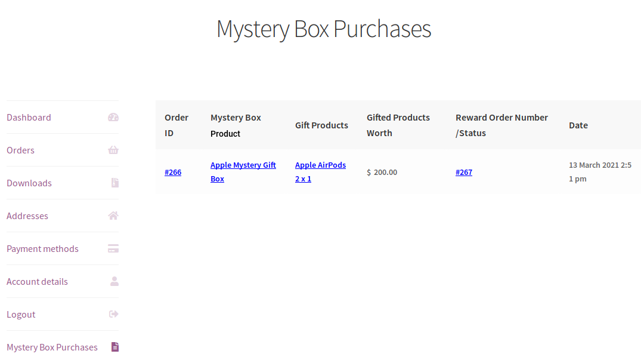Click the Downloads file icon
Image resolution: width=644 pixels, height=363 pixels.
(115, 183)
